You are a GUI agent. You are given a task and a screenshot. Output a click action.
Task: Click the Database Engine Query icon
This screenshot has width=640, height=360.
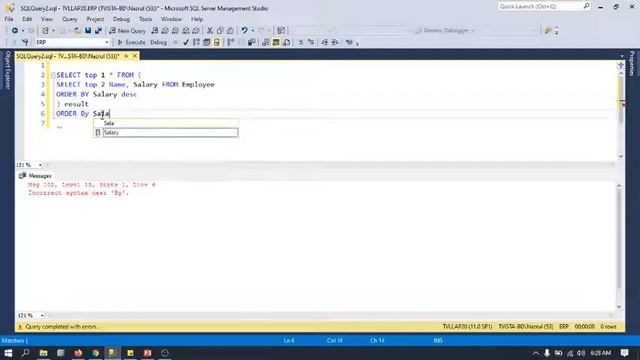pyautogui.click(x=155, y=31)
